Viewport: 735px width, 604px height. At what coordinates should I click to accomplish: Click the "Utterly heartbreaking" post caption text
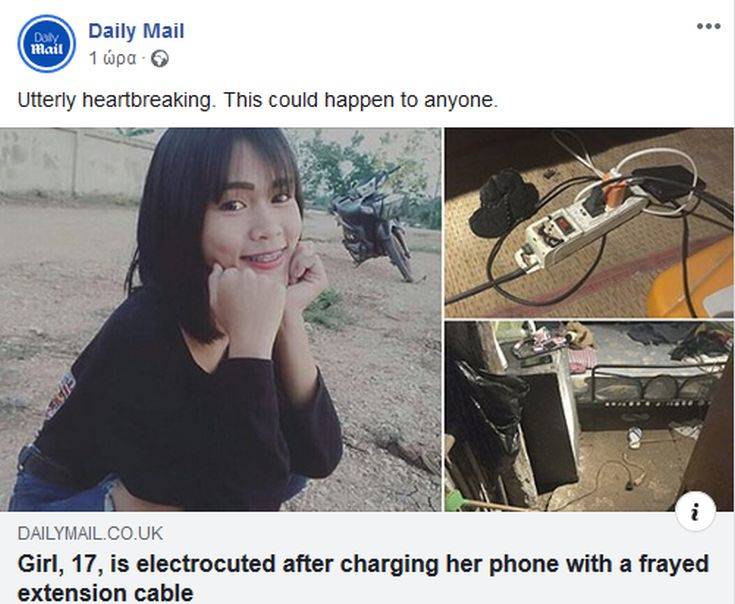coord(257,100)
